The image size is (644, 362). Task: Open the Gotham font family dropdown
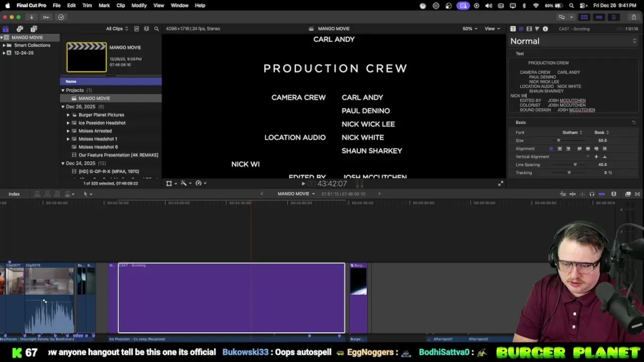click(x=572, y=133)
